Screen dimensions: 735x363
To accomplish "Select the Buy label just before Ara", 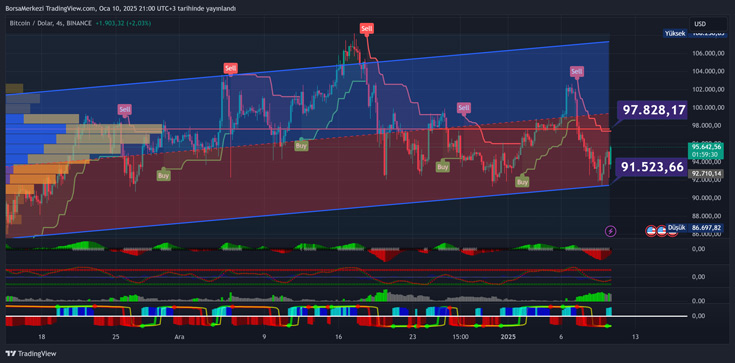I will pyautogui.click(x=163, y=176).
